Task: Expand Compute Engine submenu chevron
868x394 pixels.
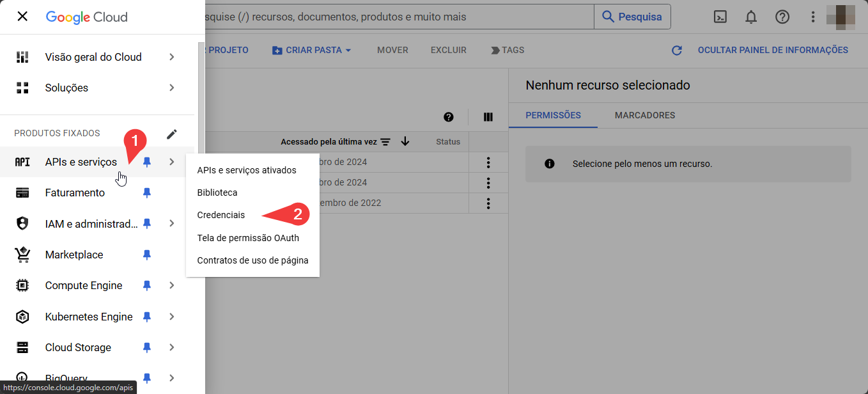Action: pos(172,285)
